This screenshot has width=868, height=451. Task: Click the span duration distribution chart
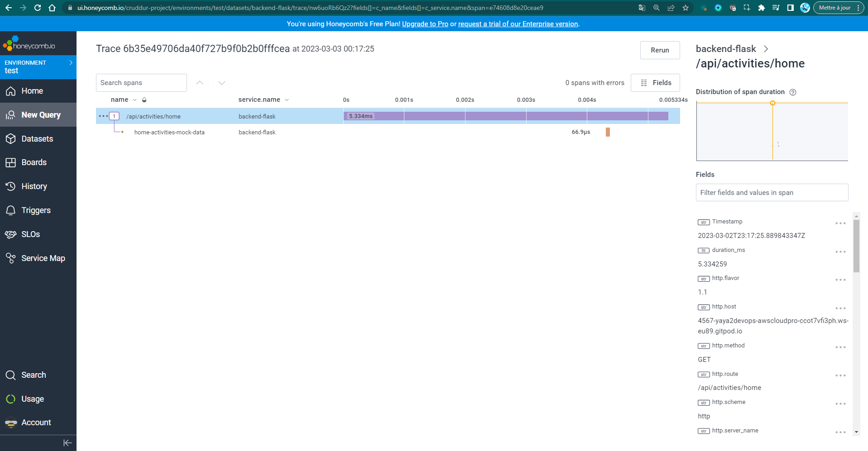(772, 131)
